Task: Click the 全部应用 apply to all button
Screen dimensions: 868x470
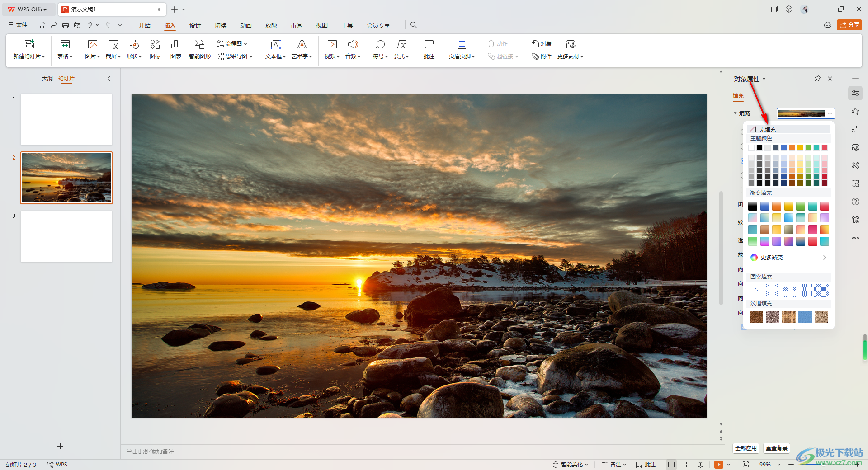Action: (745, 448)
